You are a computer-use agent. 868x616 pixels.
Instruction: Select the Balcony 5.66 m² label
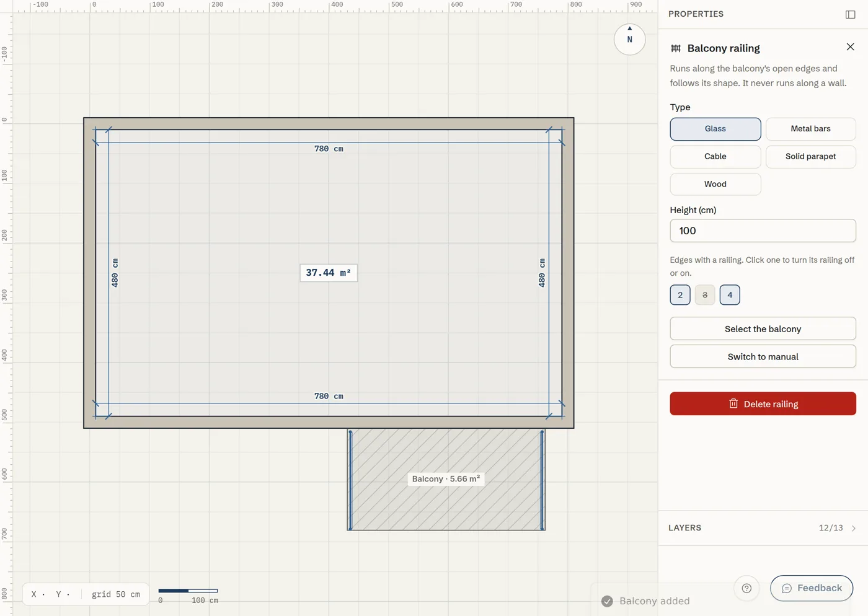click(446, 479)
